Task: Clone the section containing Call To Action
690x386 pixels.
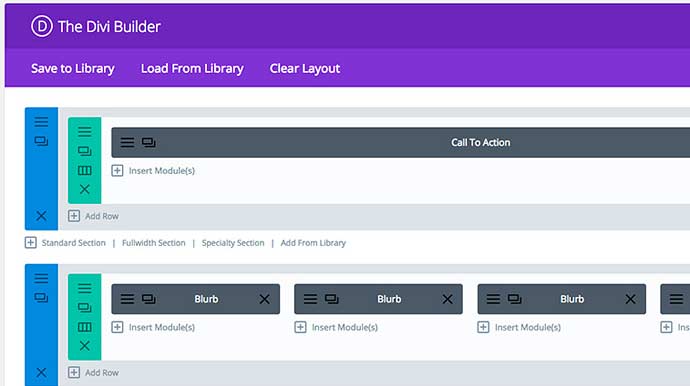Action: point(41,141)
